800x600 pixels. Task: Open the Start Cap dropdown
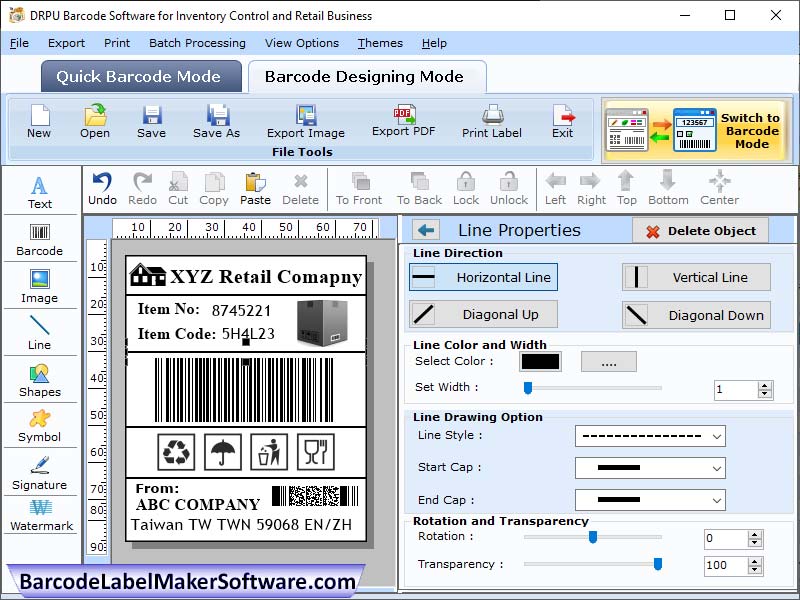[650, 468]
